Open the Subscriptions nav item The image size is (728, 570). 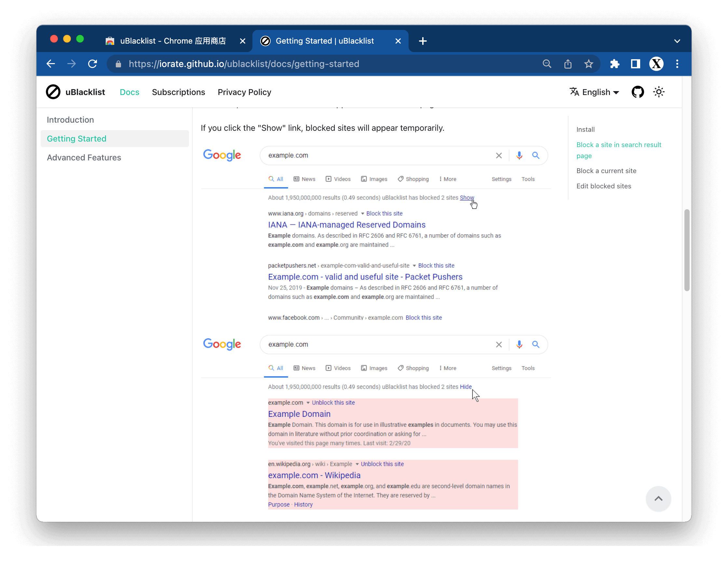pyautogui.click(x=179, y=92)
